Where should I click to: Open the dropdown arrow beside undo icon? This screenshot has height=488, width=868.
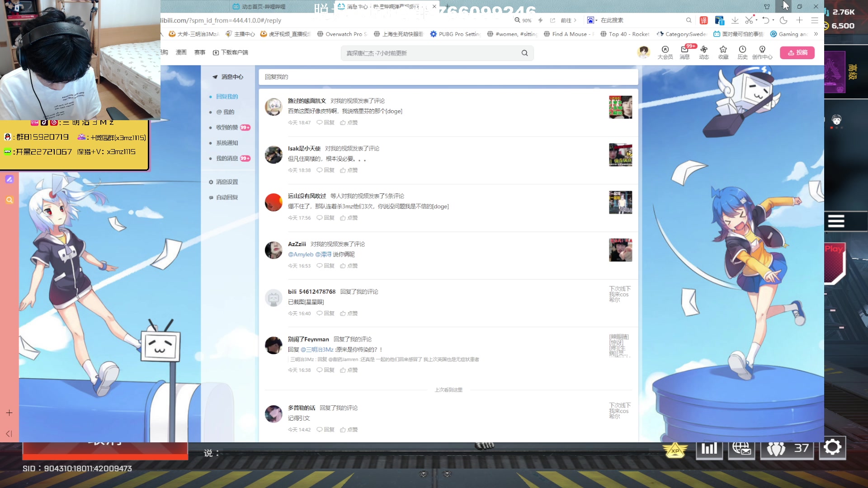tap(773, 20)
